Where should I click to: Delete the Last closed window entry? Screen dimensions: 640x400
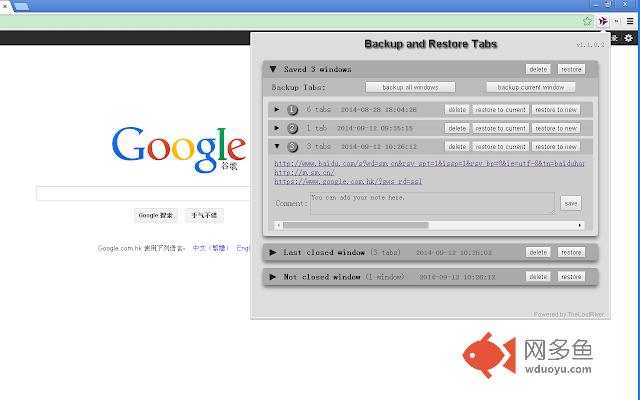(x=538, y=253)
